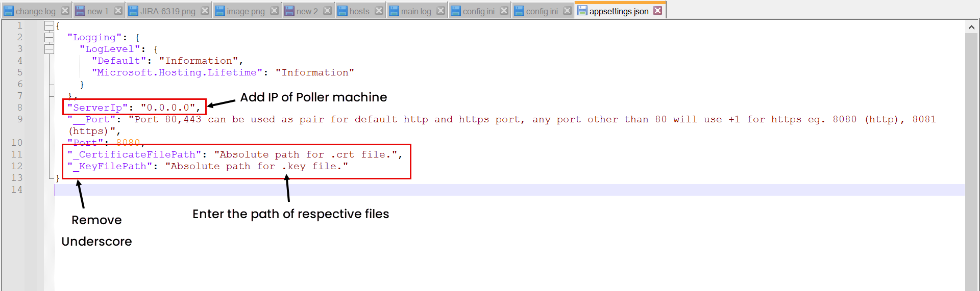Open the hosts file tab
Viewport: 980px width, 291px height.
359,11
